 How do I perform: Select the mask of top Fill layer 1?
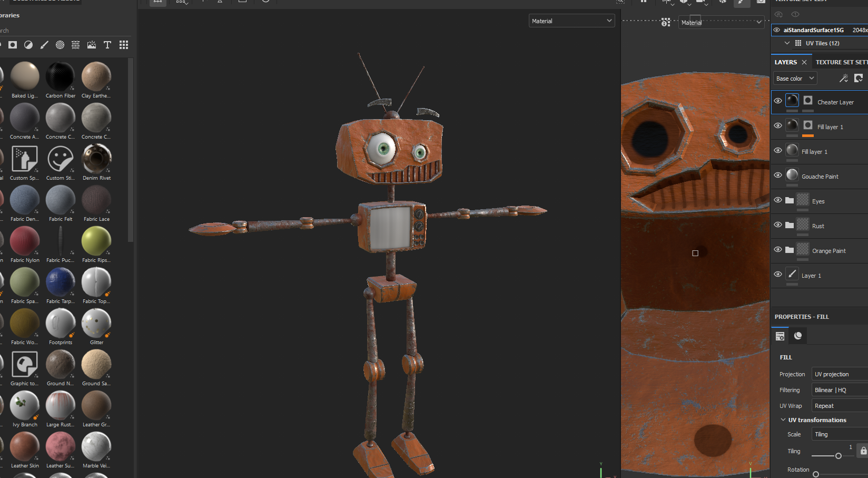coord(808,125)
